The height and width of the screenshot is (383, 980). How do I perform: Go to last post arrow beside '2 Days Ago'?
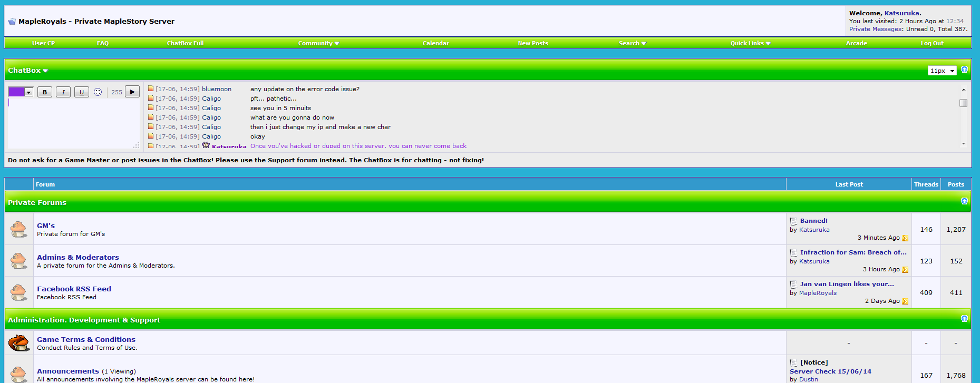tap(905, 301)
